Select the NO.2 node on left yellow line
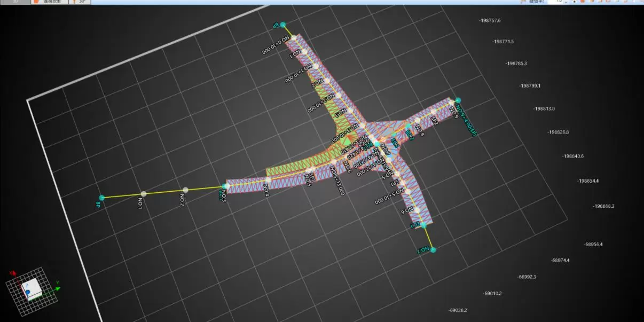 pos(185,190)
